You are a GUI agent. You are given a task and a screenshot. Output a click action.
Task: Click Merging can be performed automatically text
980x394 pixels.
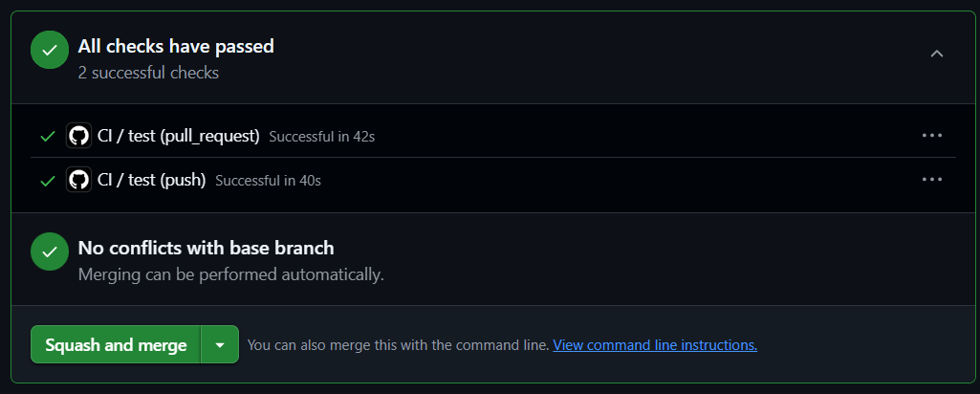[230, 274]
